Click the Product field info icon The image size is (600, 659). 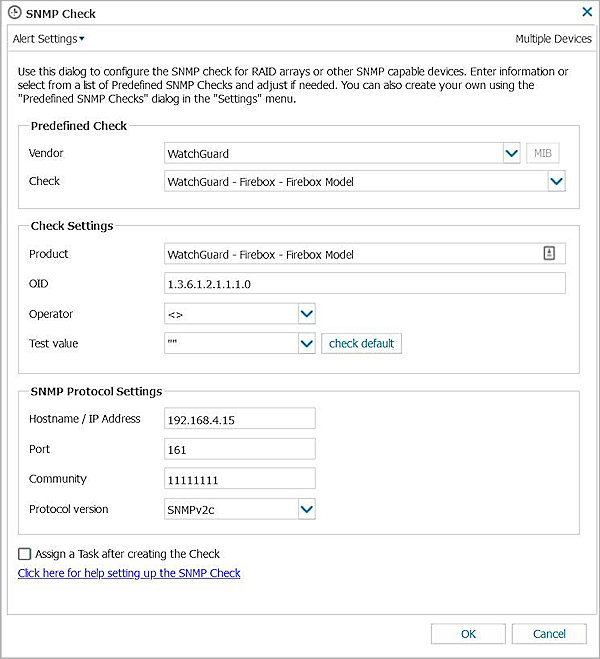[x=549, y=254]
